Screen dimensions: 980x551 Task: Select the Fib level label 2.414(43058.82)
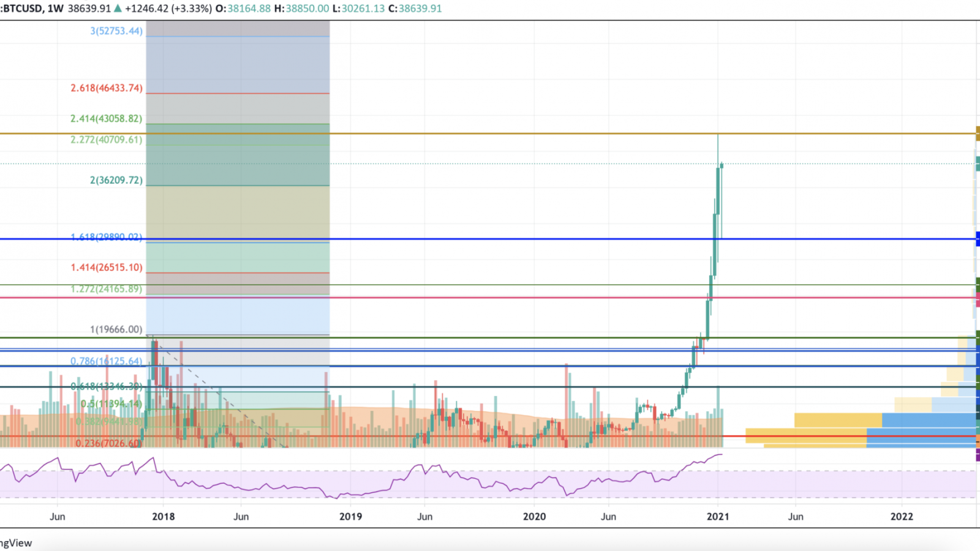pyautogui.click(x=107, y=119)
